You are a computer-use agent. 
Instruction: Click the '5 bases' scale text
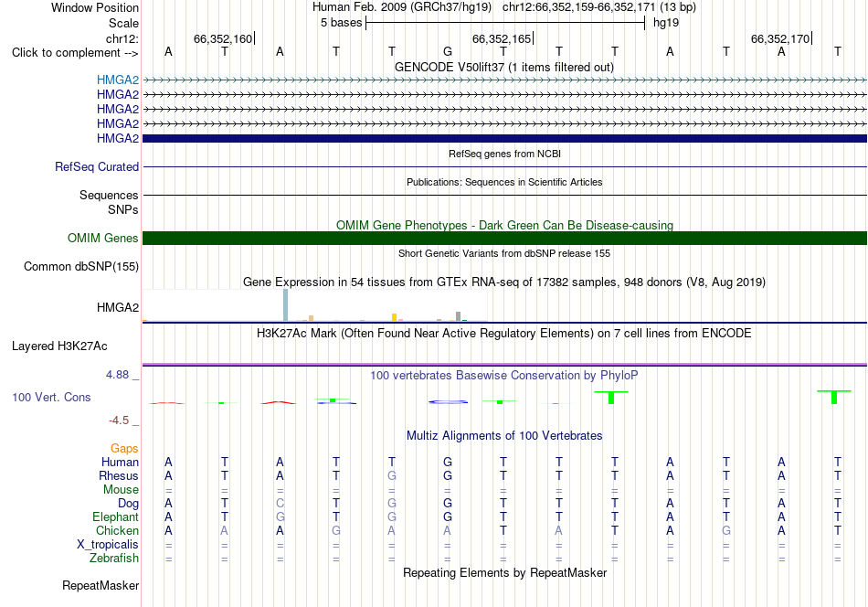point(341,23)
